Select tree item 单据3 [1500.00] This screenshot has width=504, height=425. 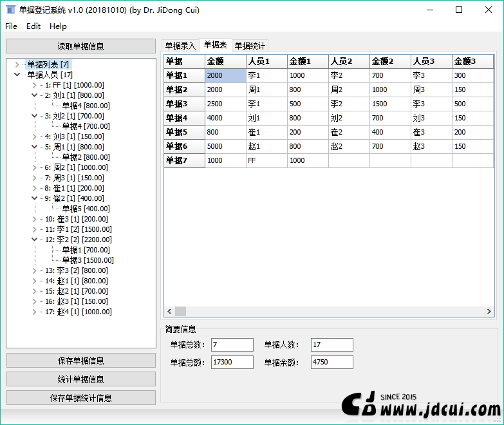click(x=88, y=260)
